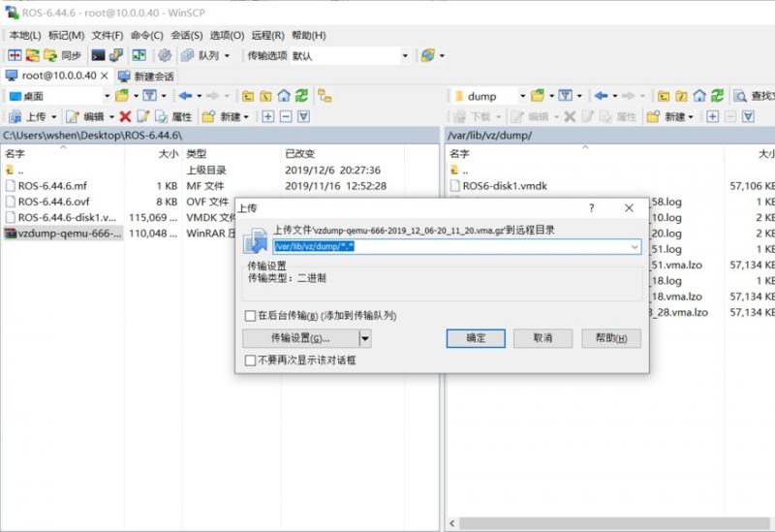Click the preferences gear icon
The height and width of the screenshot is (532, 775).
(165, 55)
